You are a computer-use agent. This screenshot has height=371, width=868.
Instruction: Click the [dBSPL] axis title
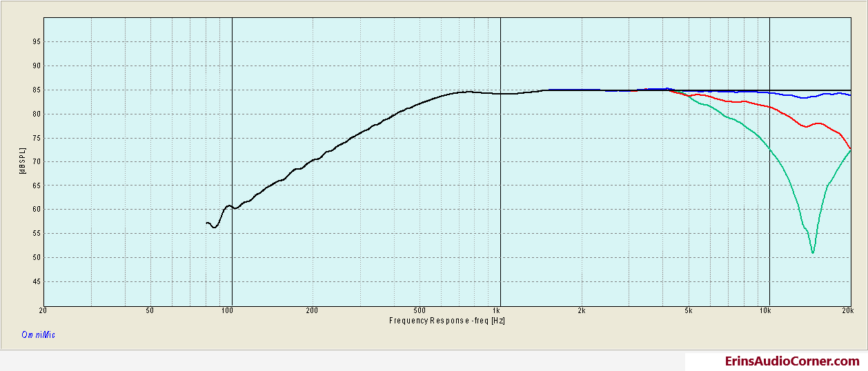(24, 161)
